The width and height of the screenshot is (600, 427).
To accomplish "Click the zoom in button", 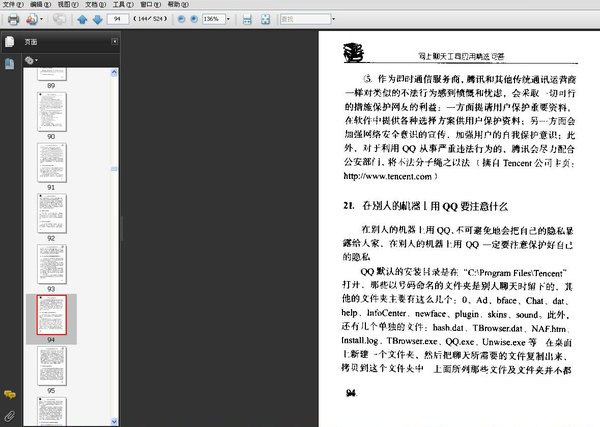I will (194, 19).
